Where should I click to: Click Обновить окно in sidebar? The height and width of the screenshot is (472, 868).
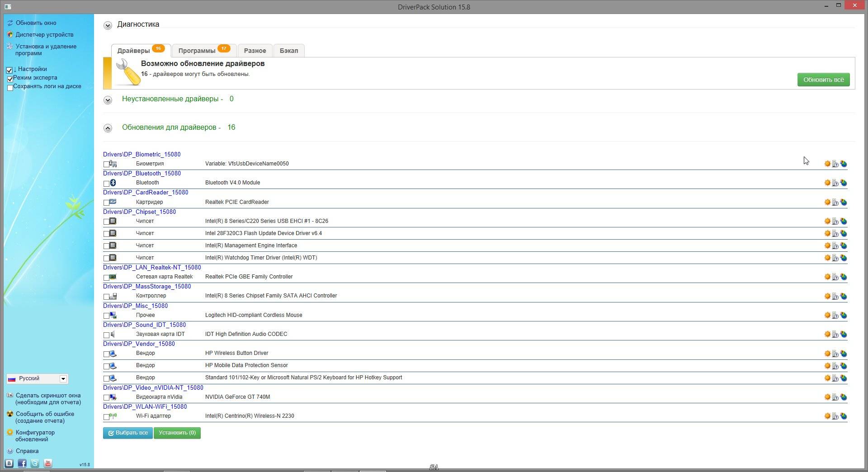coord(36,23)
